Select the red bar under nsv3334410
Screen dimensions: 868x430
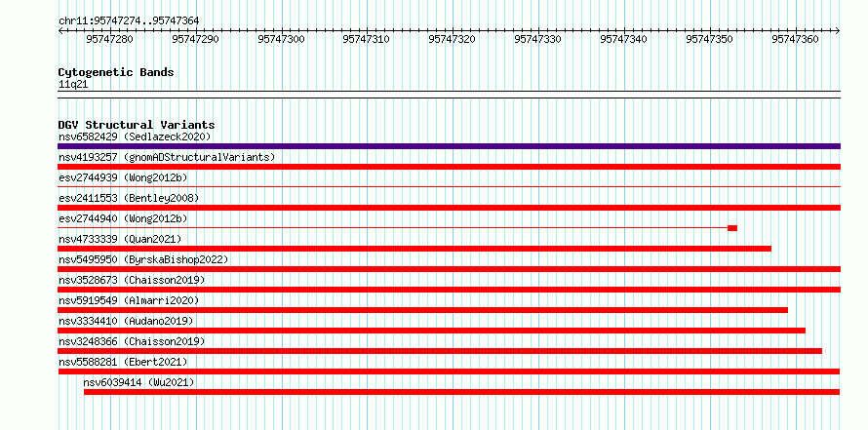tap(432, 331)
